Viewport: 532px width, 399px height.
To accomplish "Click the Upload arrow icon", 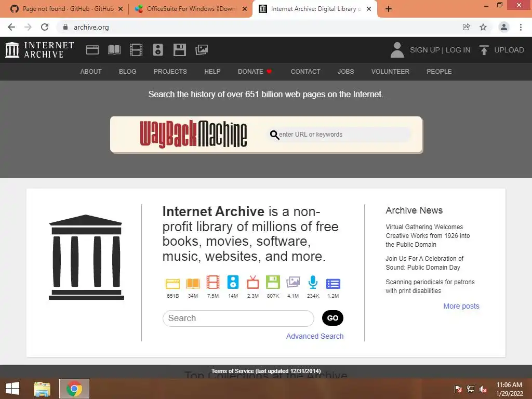I will [484, 50].
